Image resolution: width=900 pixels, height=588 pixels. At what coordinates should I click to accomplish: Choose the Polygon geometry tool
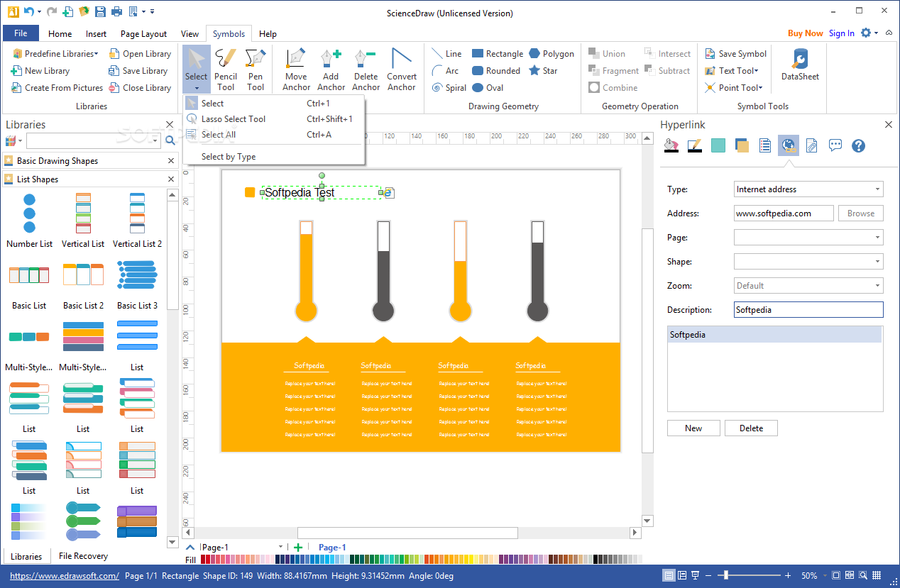point(551,54)
